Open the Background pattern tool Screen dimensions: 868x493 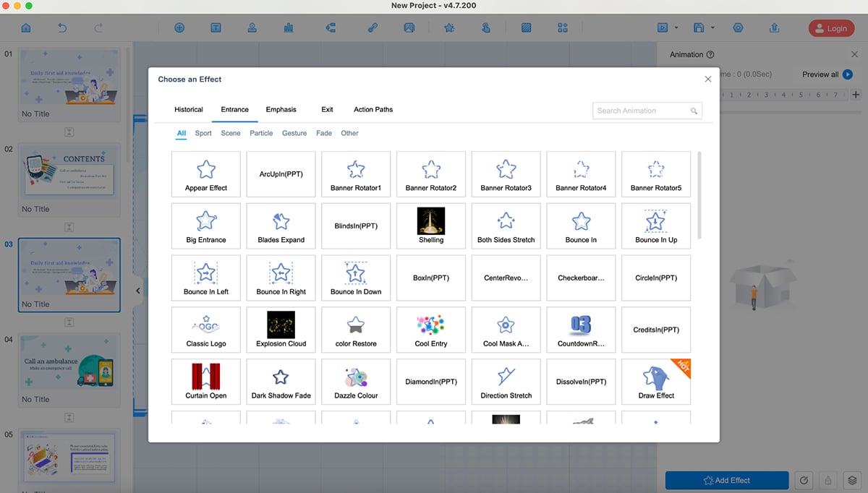point(526,27)
